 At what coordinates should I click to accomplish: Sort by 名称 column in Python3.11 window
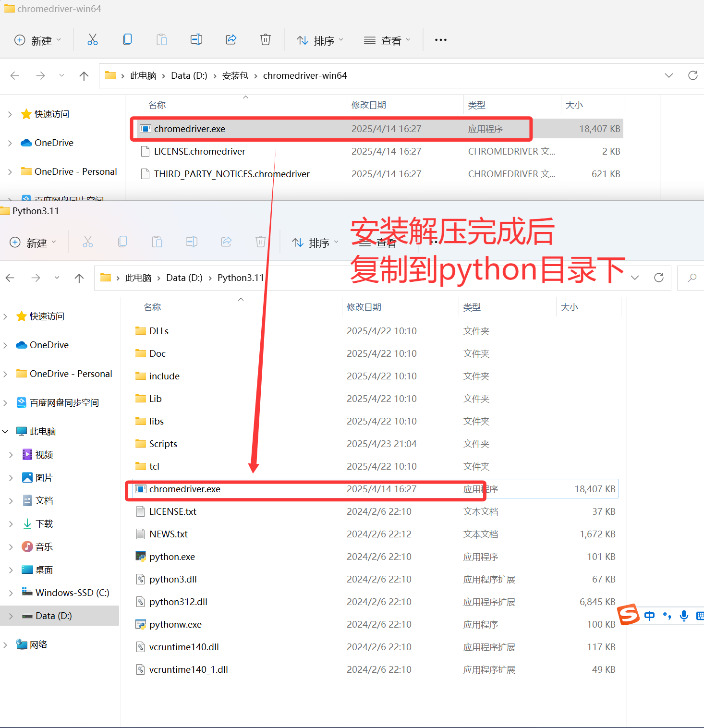(152, 307)
